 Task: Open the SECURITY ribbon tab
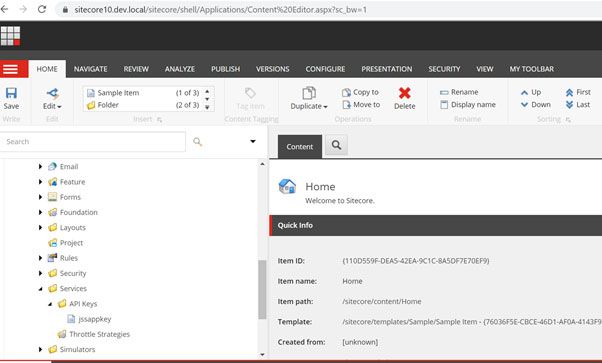(x=444, y=69)
